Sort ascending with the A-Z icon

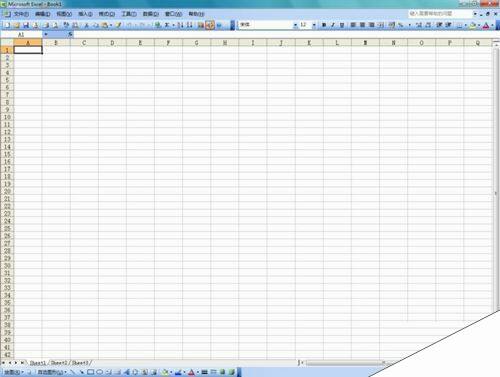coord(180,25)
